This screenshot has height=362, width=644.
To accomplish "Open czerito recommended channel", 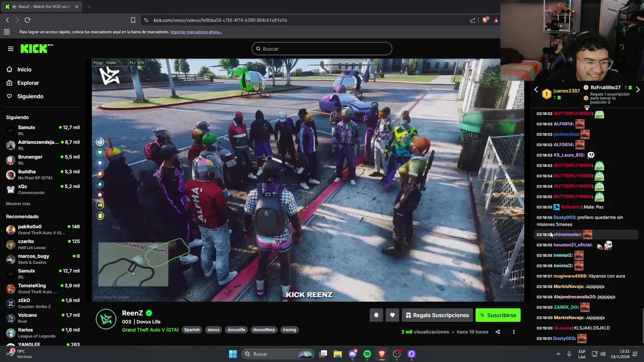I will [43, 244].
